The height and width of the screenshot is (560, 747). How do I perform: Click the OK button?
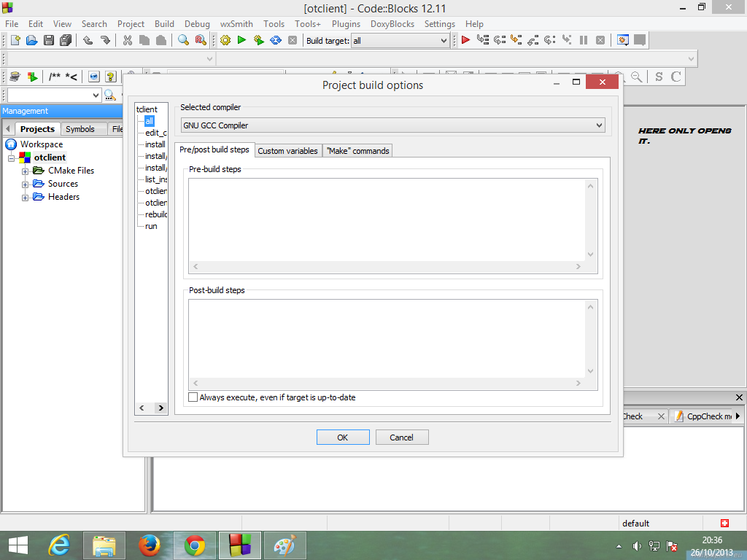[x=343, y=437]
